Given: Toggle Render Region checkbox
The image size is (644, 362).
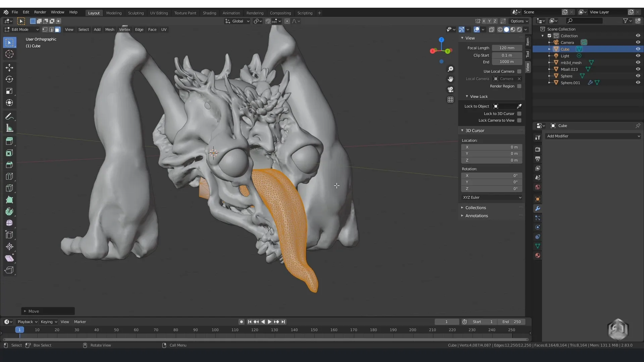Looking at the screenshot, I should pos(520,86).
